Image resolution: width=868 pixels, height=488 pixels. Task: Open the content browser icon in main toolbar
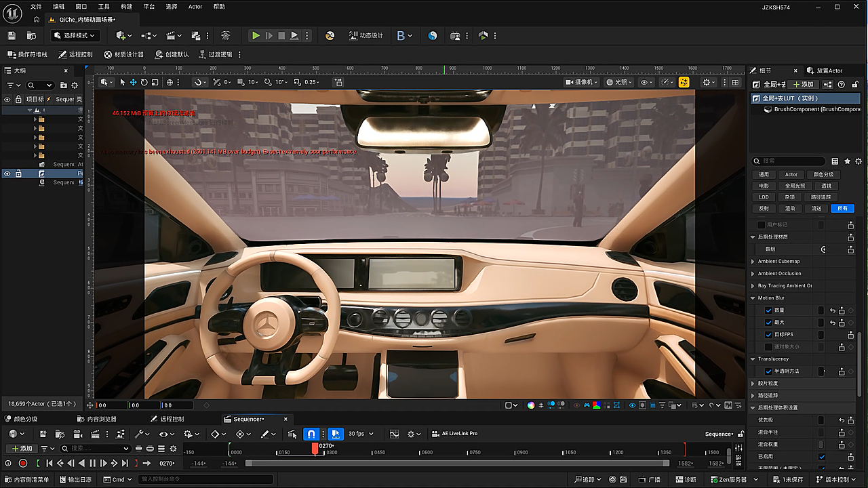31,35
